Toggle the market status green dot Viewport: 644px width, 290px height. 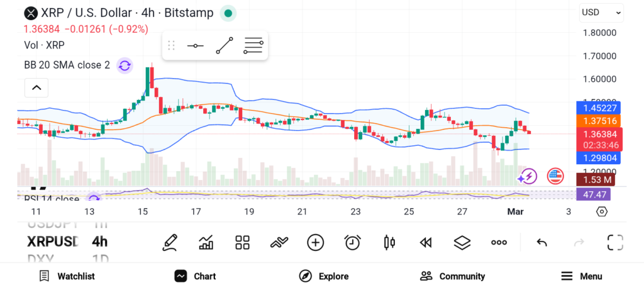tap(228, 13)
